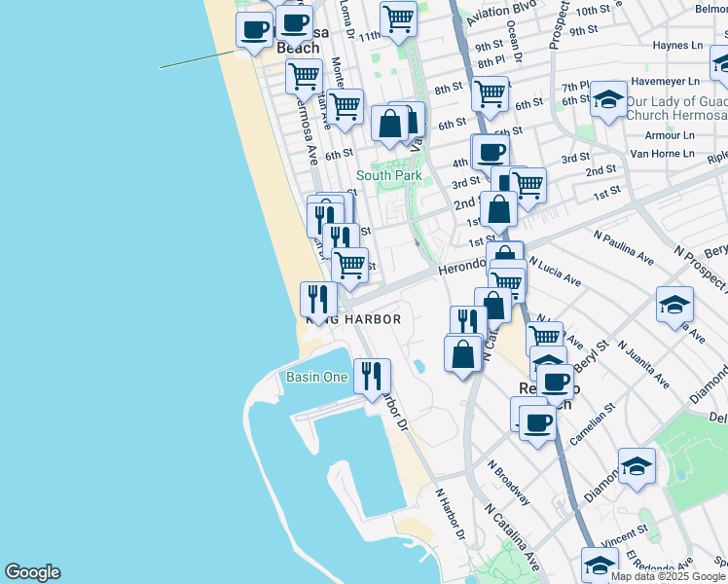728x584 pixels.
Task: Click the restaurant marker beside Basin One
Action: click(x=372, y=379)
